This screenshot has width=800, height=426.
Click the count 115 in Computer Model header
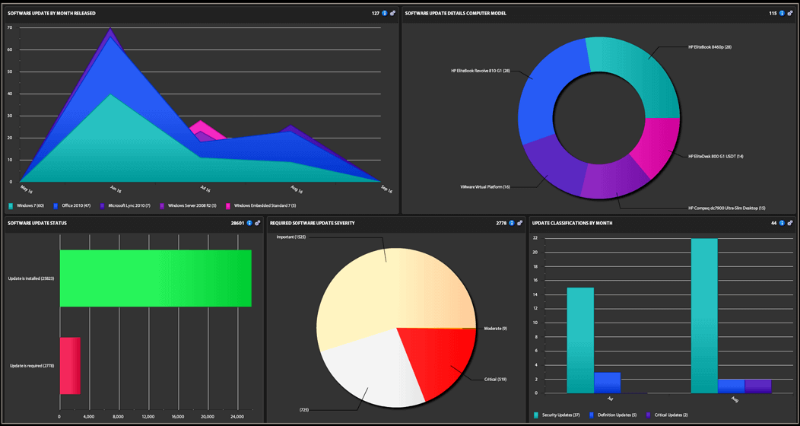(772, 13)
